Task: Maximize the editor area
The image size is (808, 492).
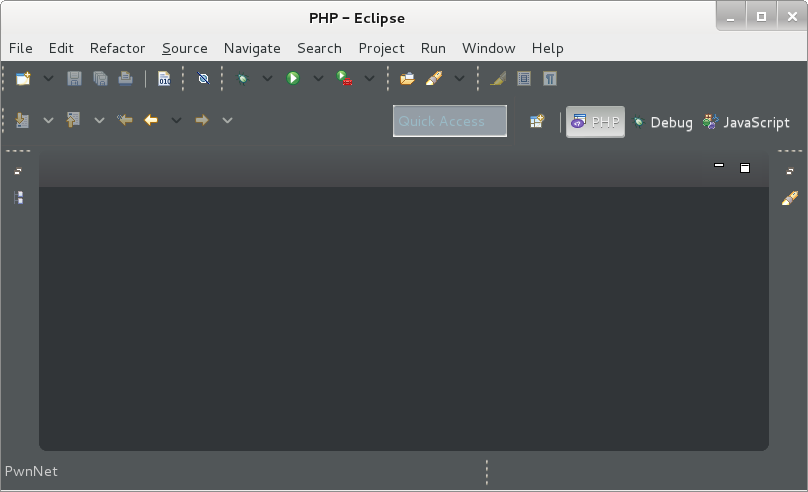Action: pyautogui.click(x=745, y=167)
